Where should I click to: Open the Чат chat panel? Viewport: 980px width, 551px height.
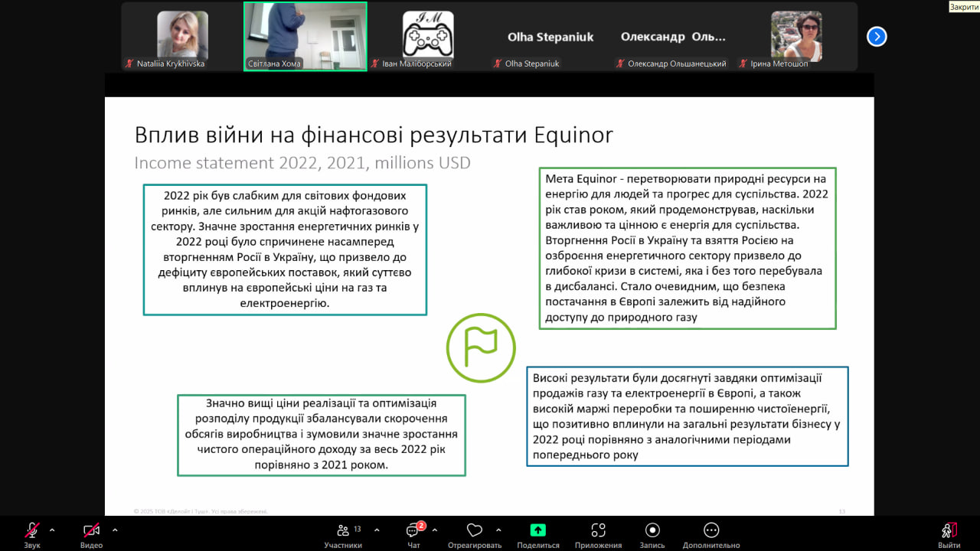[413, 535]
